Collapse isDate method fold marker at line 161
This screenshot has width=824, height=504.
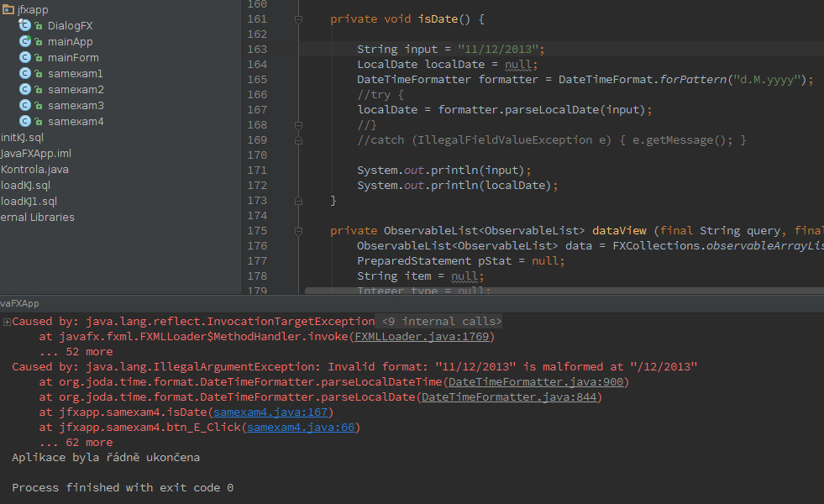[x=298, y=19]
